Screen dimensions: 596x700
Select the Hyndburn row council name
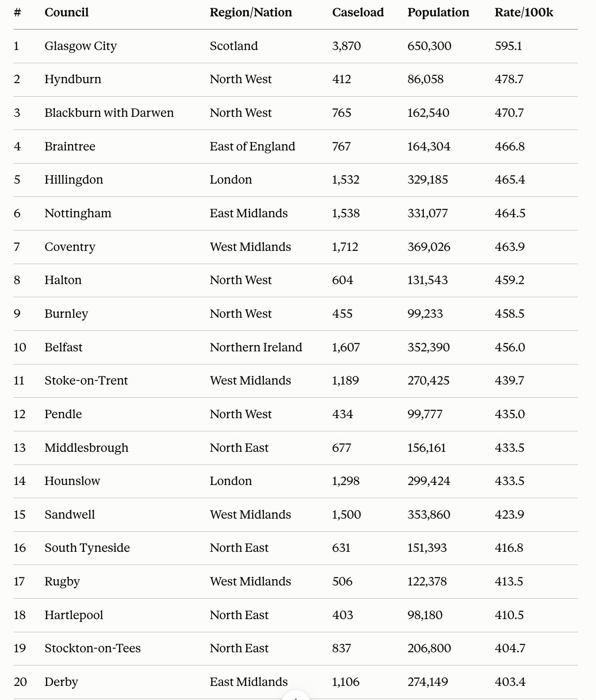(x=73, y=80)
